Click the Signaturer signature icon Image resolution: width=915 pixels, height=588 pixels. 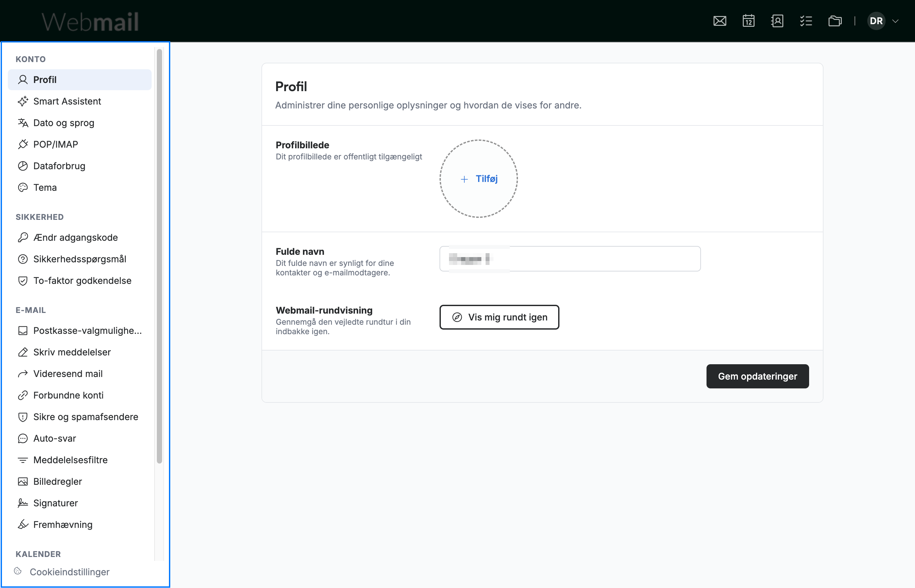[23, 503]
